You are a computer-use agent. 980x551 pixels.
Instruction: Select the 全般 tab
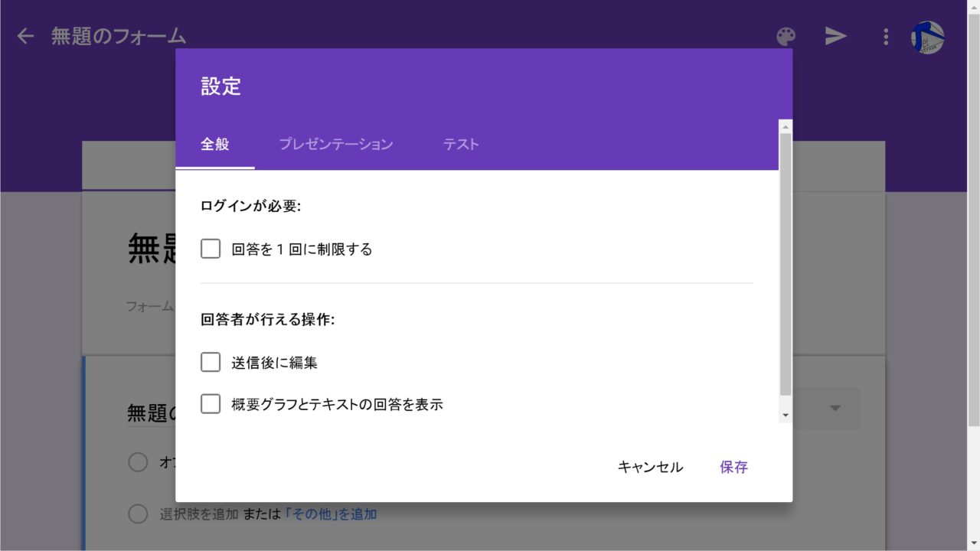click(x=215, y=145)
